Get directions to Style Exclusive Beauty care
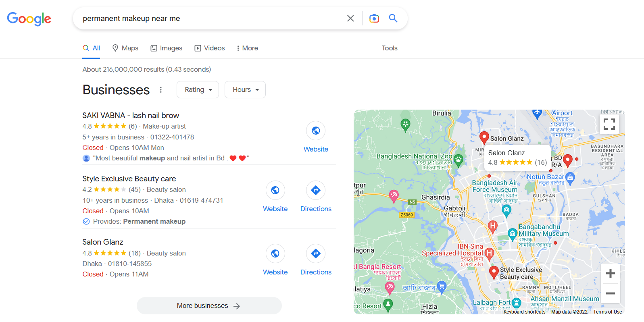Viewport: 644px width, 322px height. [316, 190]
